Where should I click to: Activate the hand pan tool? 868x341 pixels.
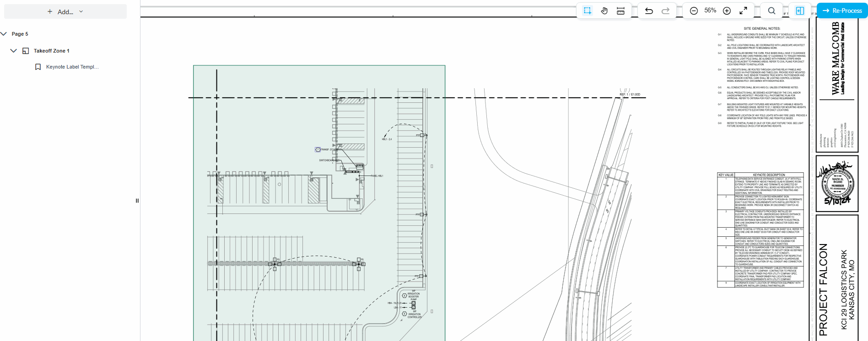(x=604, y=11)
